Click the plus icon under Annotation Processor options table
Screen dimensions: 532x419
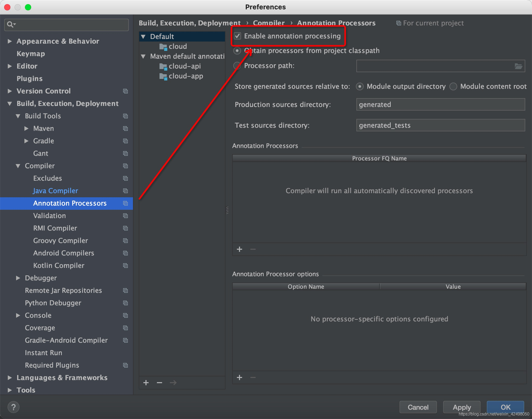pos(240,377)
